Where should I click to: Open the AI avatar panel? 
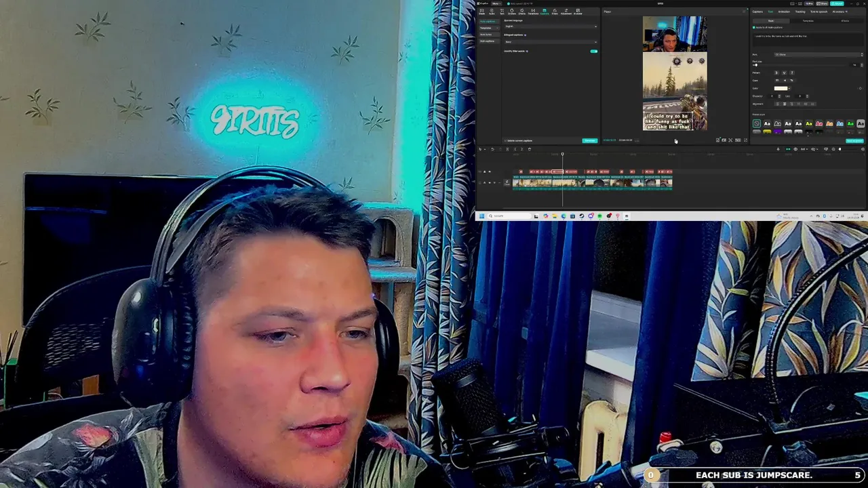tap(578, 12)
